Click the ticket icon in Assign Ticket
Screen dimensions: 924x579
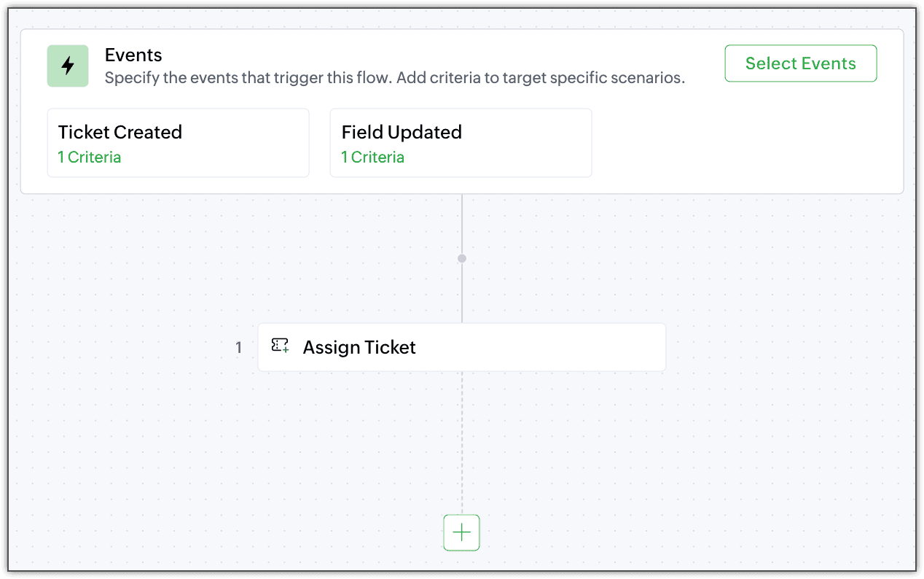pos(281,346)
